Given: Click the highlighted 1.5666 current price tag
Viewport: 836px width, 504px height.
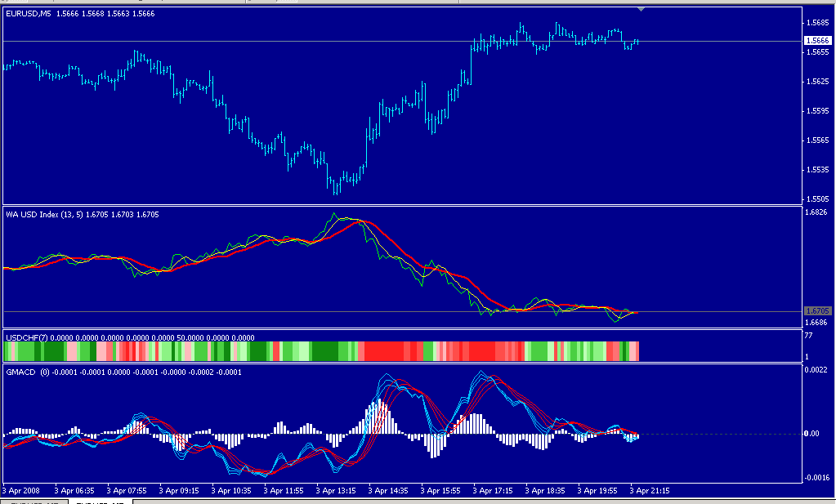Looking at the screenshot, I should click(818, 41).
